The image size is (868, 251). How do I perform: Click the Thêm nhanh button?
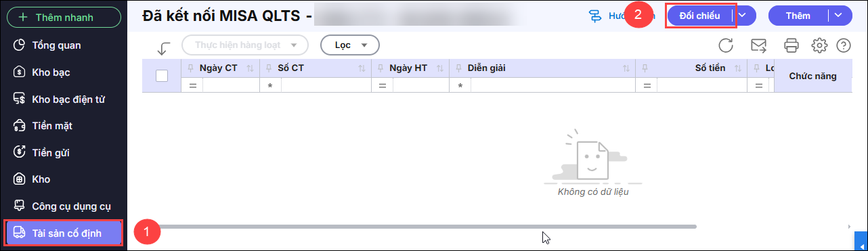pyautogui.click(x=64, y=17)
